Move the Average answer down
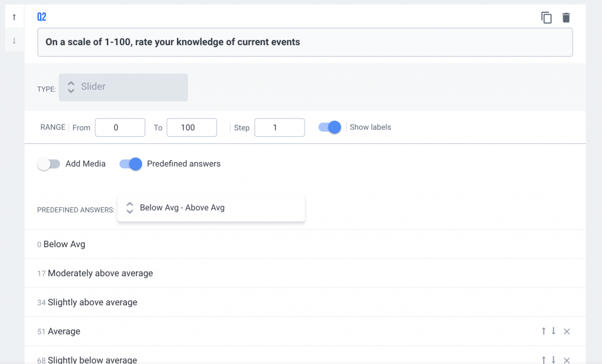The image size is (602, 364). point(553,331)
